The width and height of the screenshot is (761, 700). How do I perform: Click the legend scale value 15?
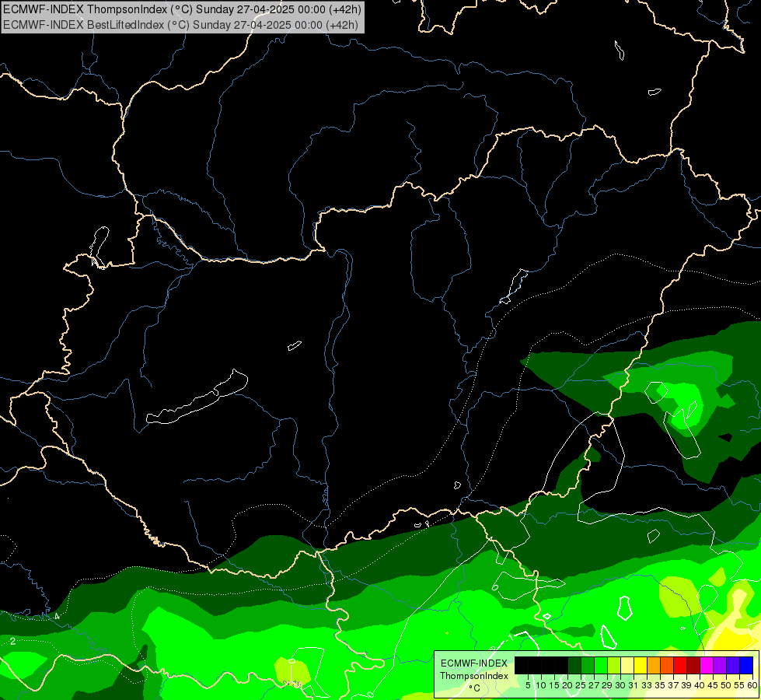pyautogui.click(x=554, y=685)
